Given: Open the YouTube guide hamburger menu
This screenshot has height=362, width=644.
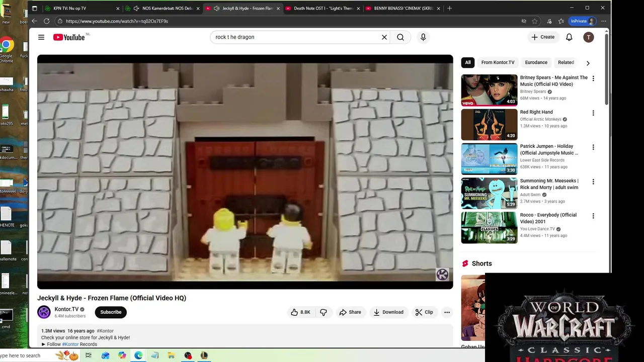Looking at the screenshot, I should point(41,37).
